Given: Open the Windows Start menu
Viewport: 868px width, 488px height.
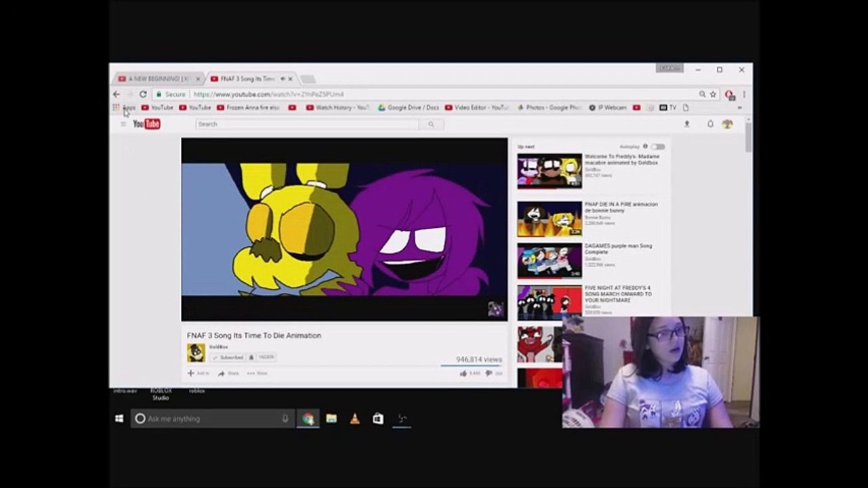Looking at the screenshot, I should [119, 419].
